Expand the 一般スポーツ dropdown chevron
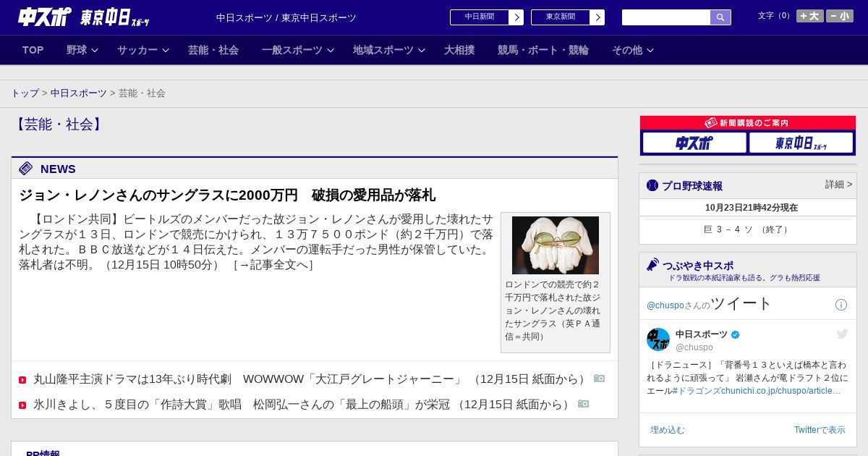The height and width of the screenshot is (456, 868). [331, 50]
